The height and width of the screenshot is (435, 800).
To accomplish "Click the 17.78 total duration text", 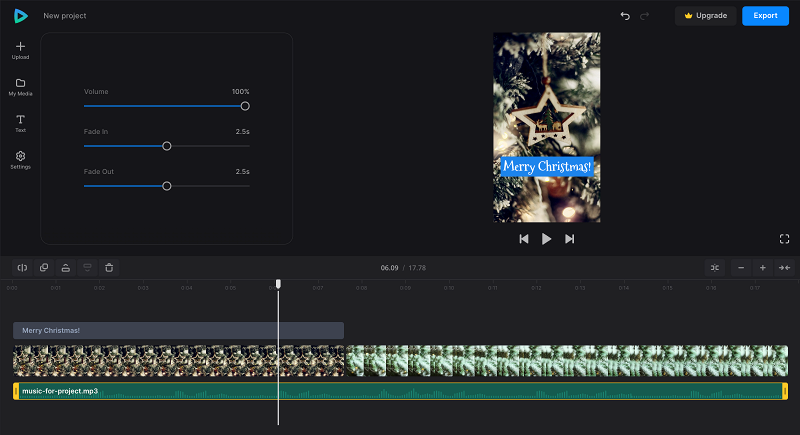I will tap(417, 268).
